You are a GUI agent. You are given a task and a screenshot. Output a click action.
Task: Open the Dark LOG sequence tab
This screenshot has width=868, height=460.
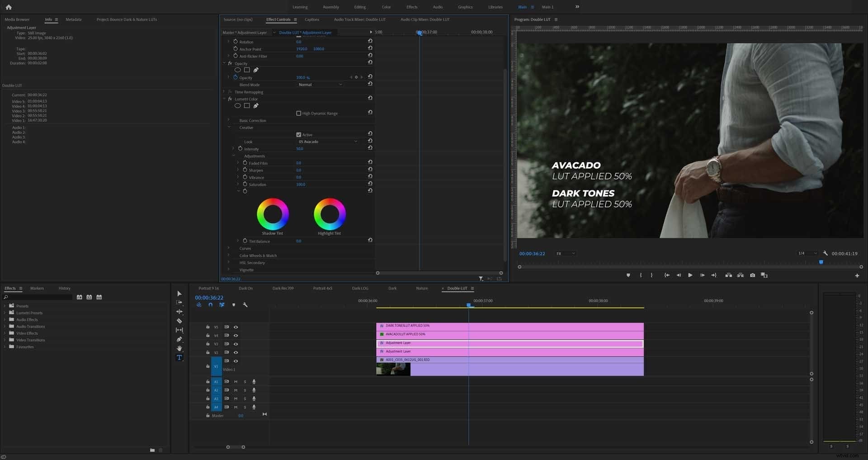[x=360, y=288]
